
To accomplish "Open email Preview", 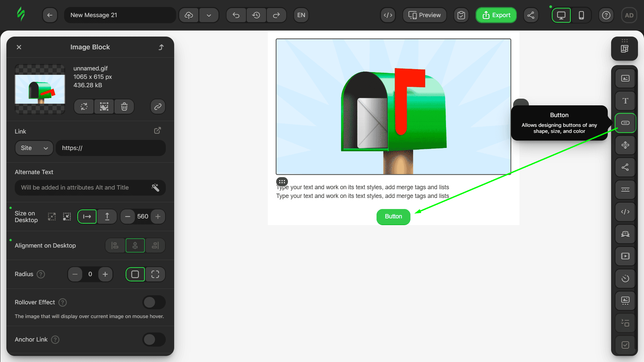I will tap(424, 15).
